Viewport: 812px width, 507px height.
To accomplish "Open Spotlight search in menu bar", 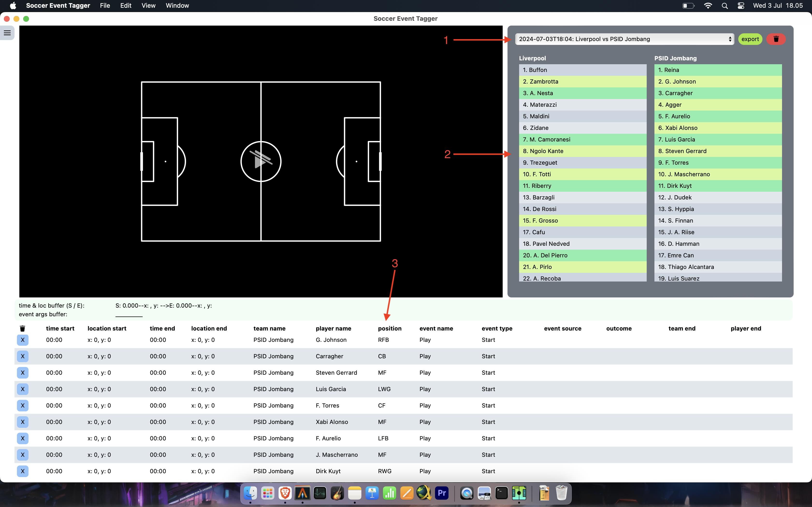I will [725, 6].
